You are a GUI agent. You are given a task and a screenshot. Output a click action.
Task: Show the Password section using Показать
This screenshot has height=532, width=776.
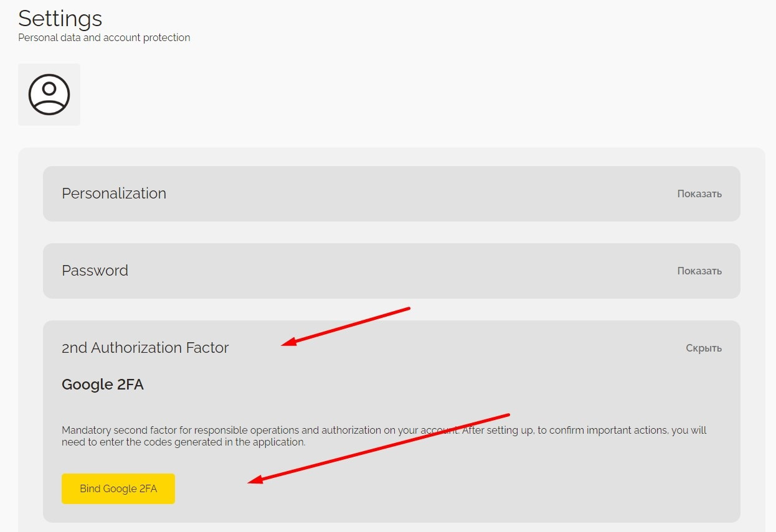[x=699, y=271]
